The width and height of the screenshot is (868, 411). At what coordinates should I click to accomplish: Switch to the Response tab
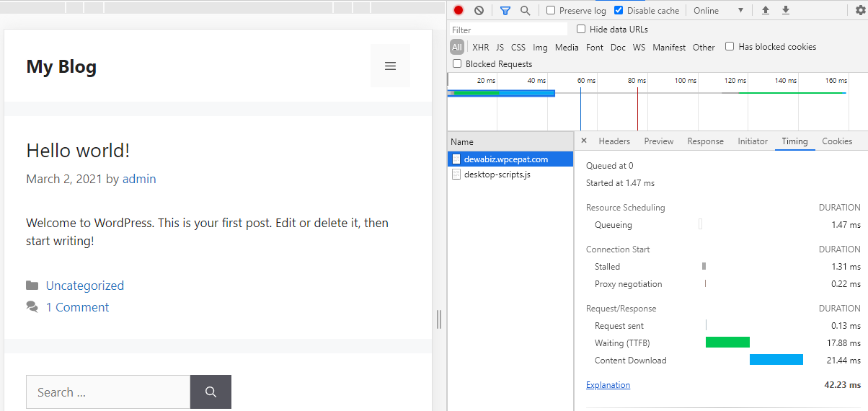tap(705, 141)
